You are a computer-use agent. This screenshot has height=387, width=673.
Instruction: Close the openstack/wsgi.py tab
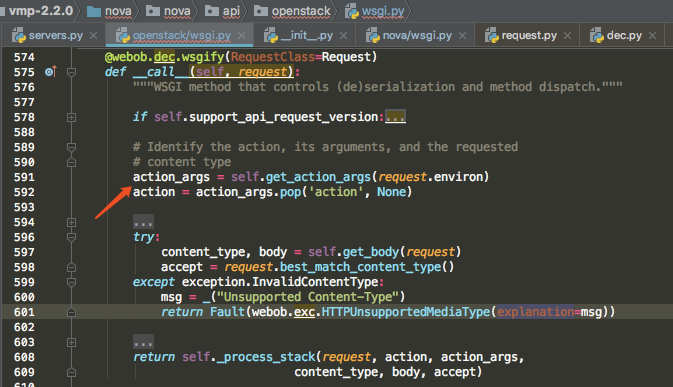click(242, 36)
